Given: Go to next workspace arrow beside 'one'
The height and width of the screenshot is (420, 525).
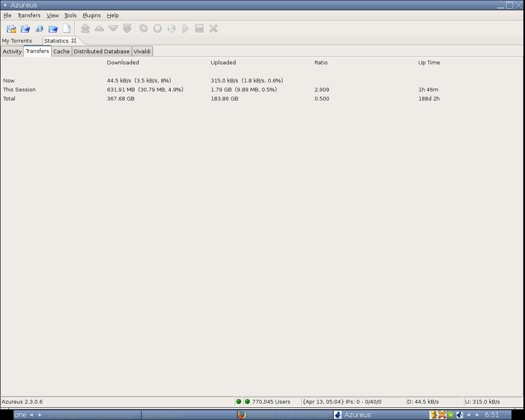Looking at the screenshot, I should coord(40,415).
